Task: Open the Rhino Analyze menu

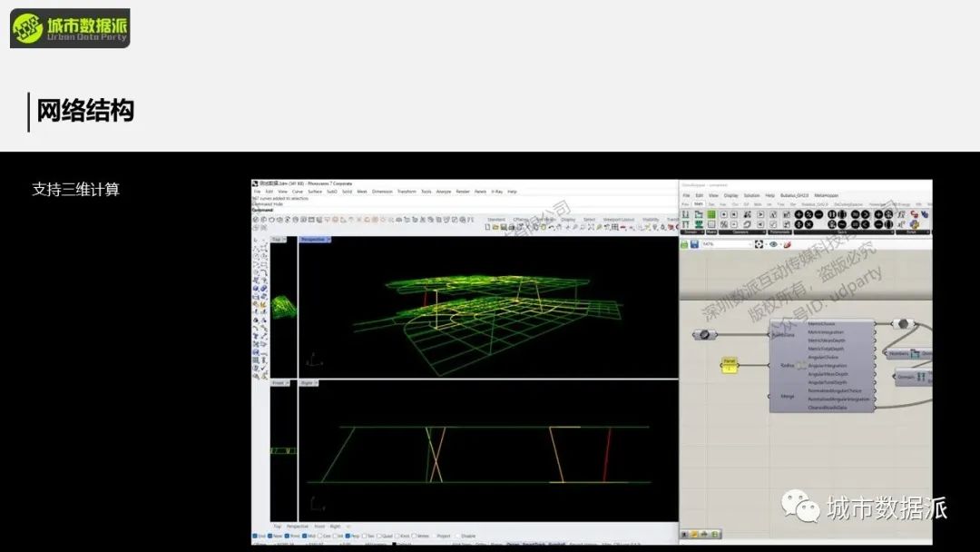Action: (444, 192)
